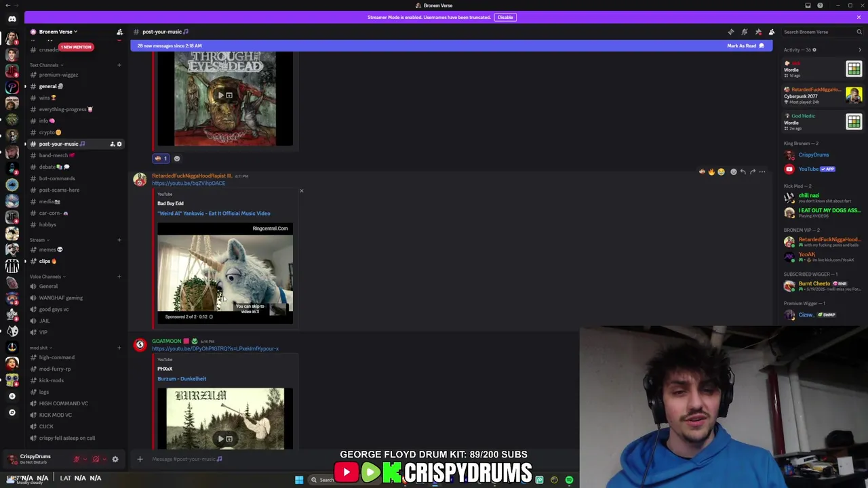868x488 pixels.
Task: Open the bot-commands channel
Action: pyautogui.click(x=75, y=178)
